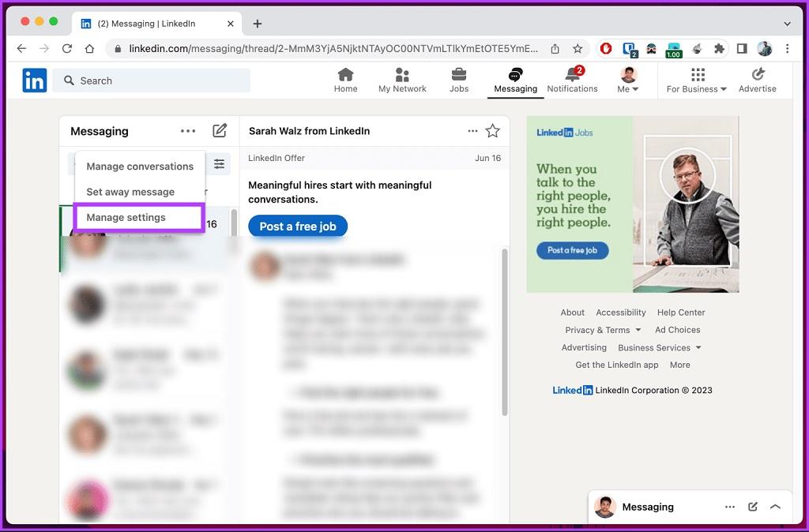Image resolution: width=809 pixels, height=532 pixels.
Task: Expand the bottom Messaging overlay chevron
Action: pyautogui.click(x=775, y=507)
